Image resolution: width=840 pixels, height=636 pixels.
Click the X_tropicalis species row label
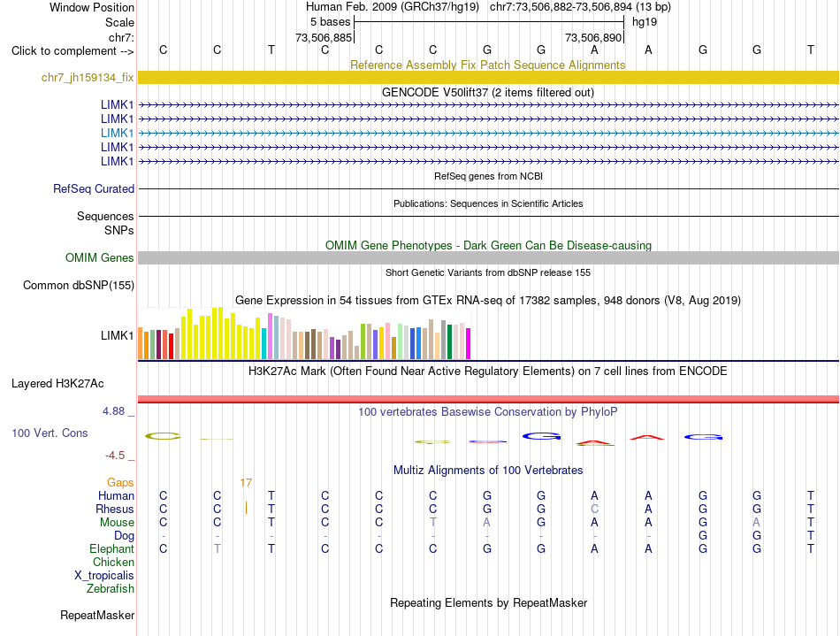point(104,576)
